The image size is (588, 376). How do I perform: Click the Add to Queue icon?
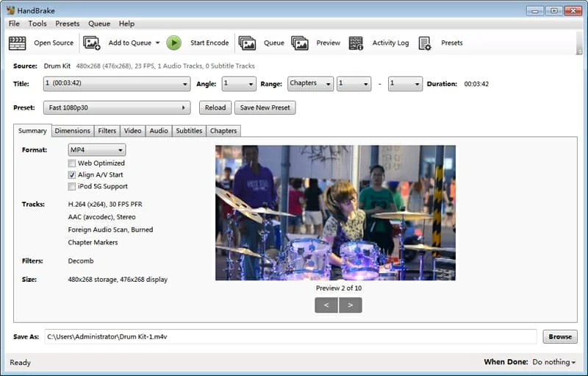click(x=92, y=43)
